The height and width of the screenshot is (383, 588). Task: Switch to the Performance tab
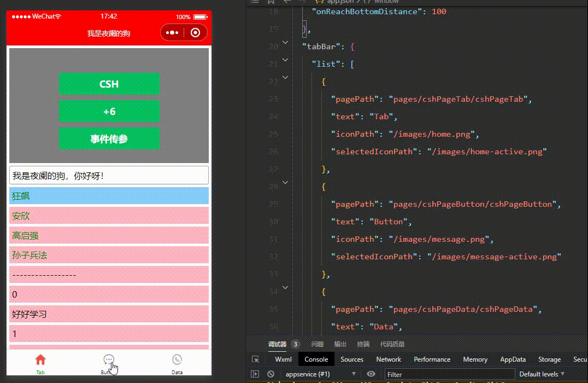point(432,359)
